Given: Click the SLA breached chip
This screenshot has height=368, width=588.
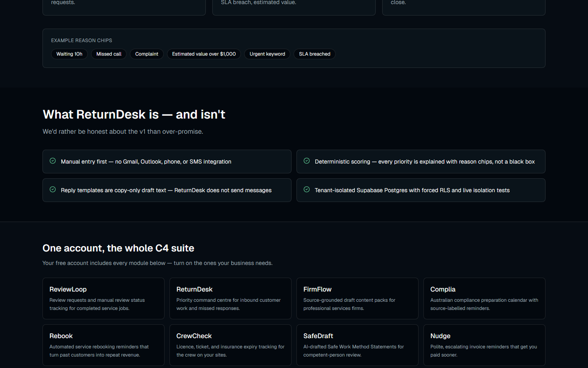Looking at the screenshot, I should click(314, 54).
